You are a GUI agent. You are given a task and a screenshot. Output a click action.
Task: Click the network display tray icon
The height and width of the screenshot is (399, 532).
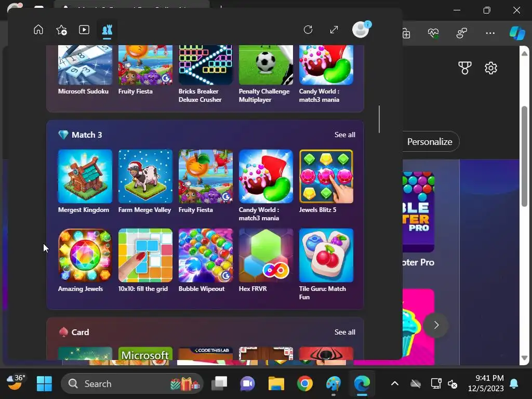(x=436, y=384)
